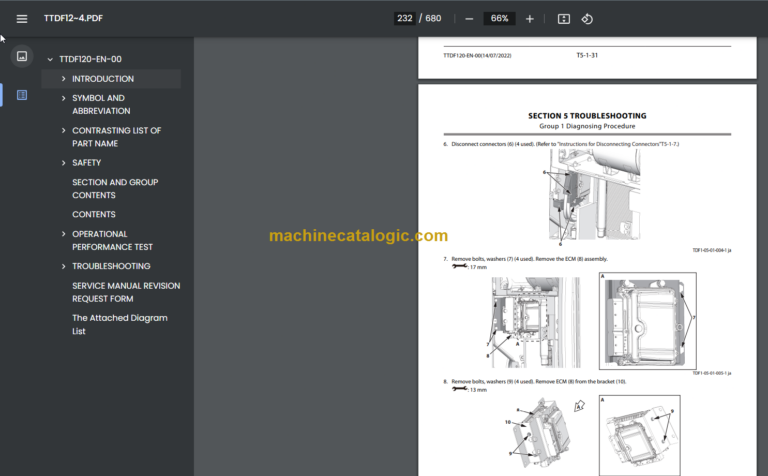This screenshot has height=476, width=768.
Task: Collapse the TTDF120-EN-00 outline root
Action: click(x=50, y=60)
